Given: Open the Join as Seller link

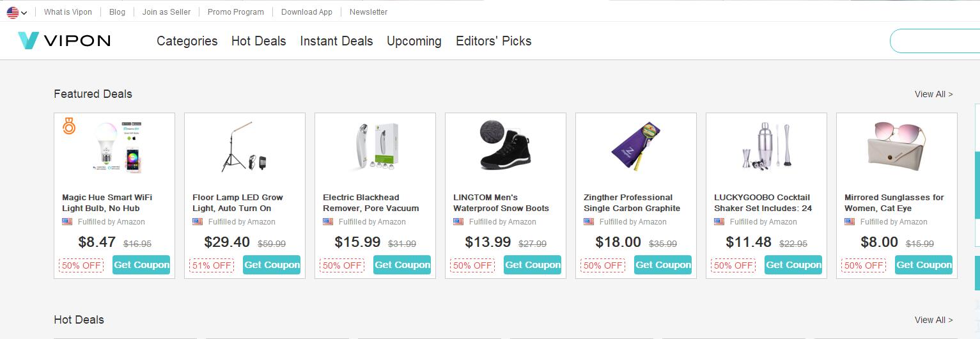Looking at the screenshot, I should click(166, 12).
